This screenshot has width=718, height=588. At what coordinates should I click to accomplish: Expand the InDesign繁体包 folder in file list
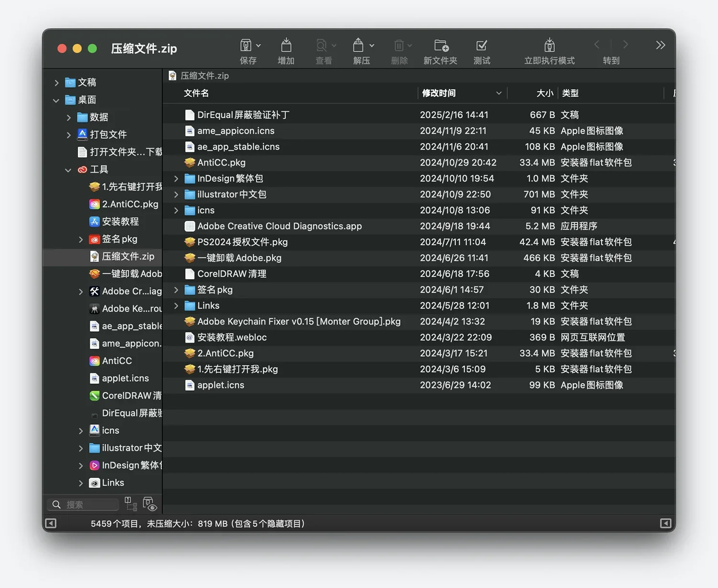click(176, 179)
